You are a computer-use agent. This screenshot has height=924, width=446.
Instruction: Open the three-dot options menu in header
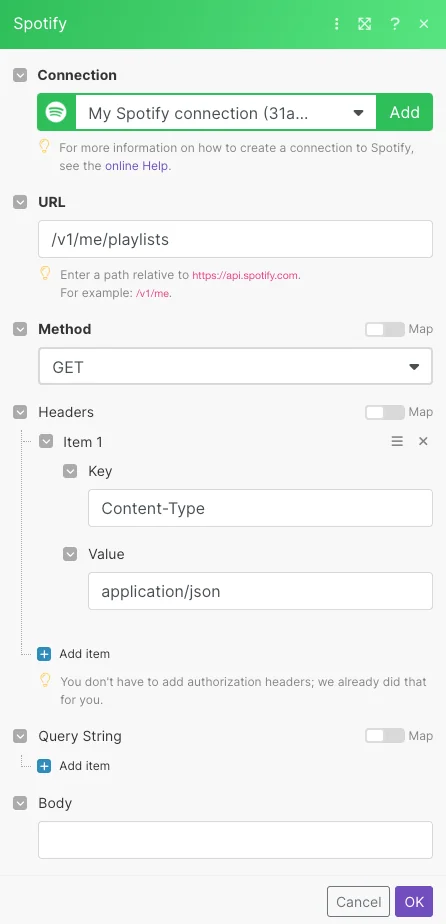[336, 24]
